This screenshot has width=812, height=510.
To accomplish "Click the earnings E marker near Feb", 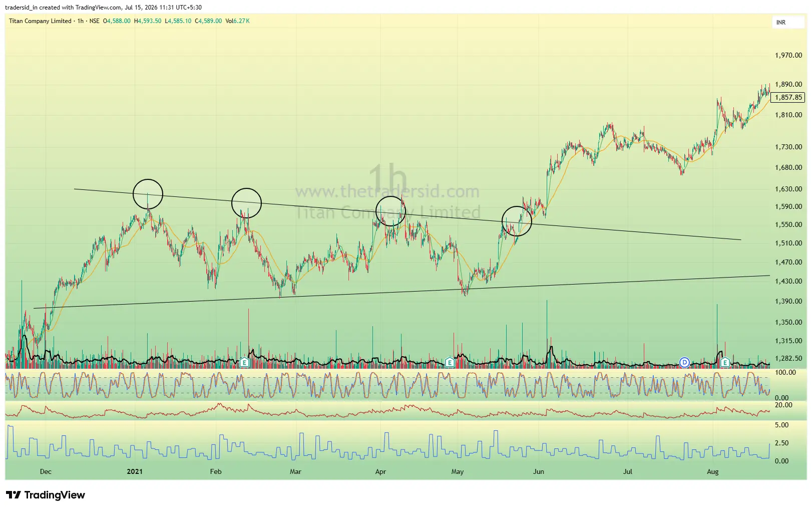I will 244,362.
